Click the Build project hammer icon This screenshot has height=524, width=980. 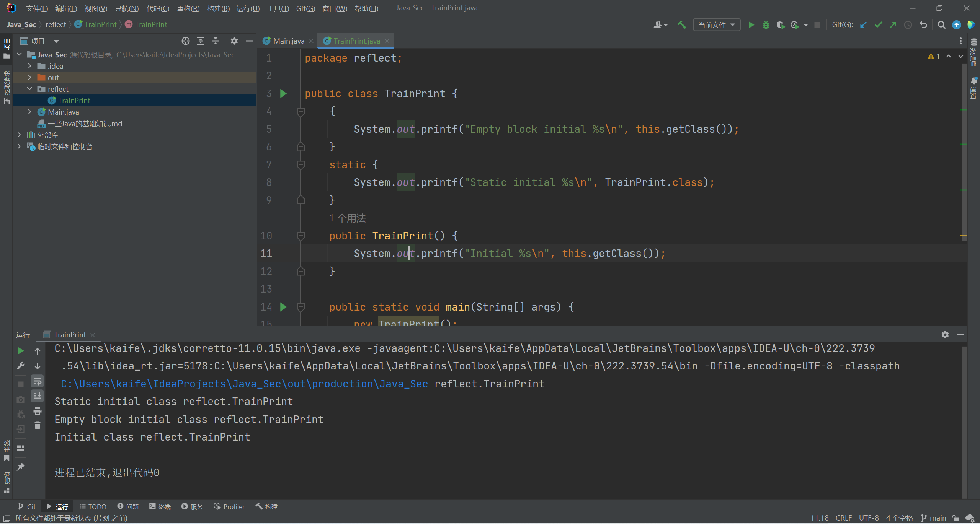pyautogui.click(x=682, y=25)
